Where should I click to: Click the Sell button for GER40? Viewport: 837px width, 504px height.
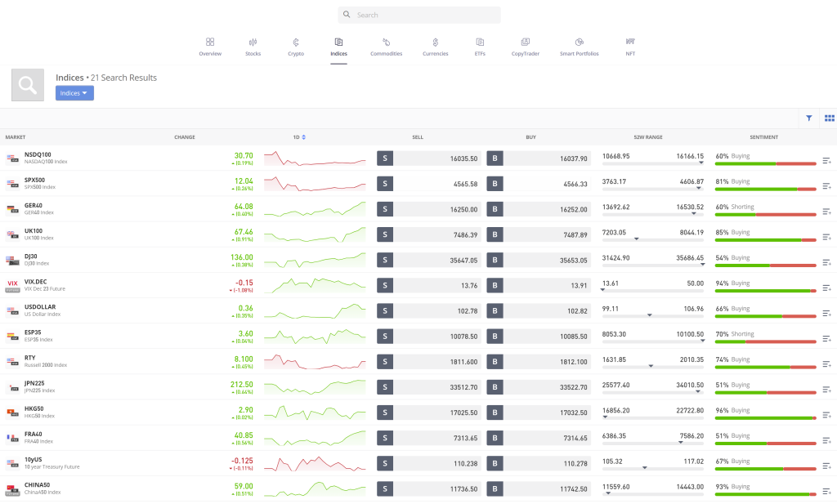point(385,208)
